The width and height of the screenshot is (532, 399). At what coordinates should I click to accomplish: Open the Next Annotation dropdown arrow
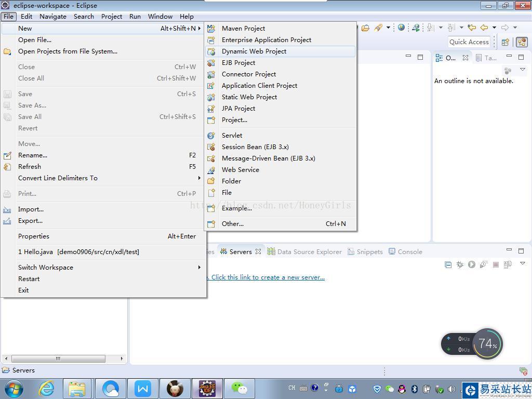coord(441,28)
